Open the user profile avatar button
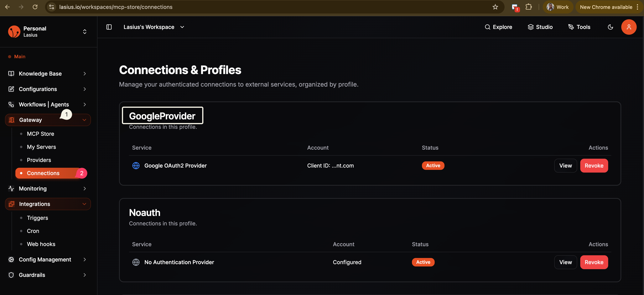This screenshot has height=295, width=644. point(629,27)
